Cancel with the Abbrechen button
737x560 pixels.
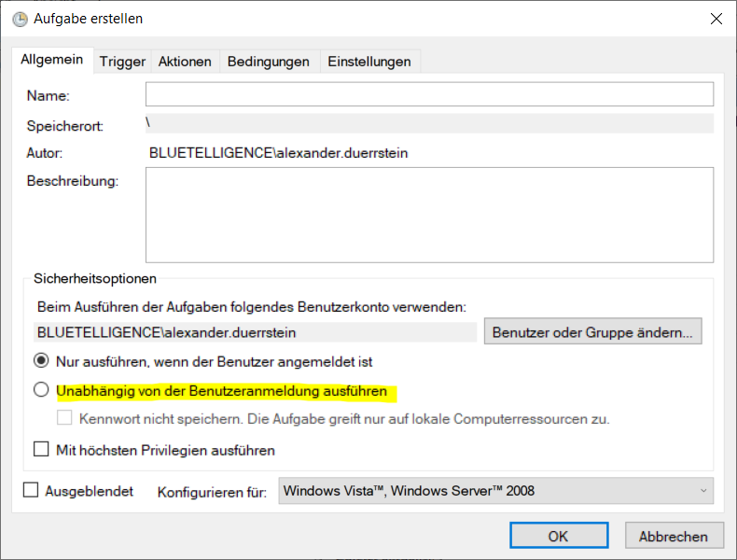pos(674,536)
